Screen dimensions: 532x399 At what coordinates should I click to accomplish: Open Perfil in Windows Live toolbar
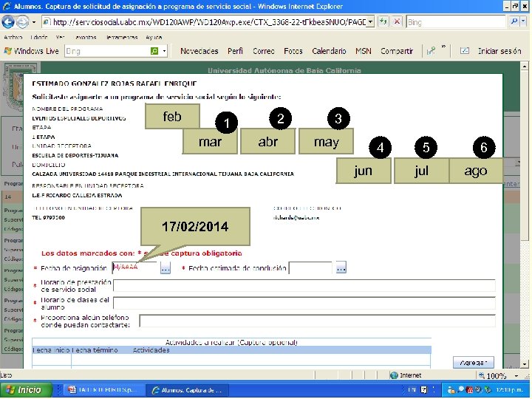(235, 51)
